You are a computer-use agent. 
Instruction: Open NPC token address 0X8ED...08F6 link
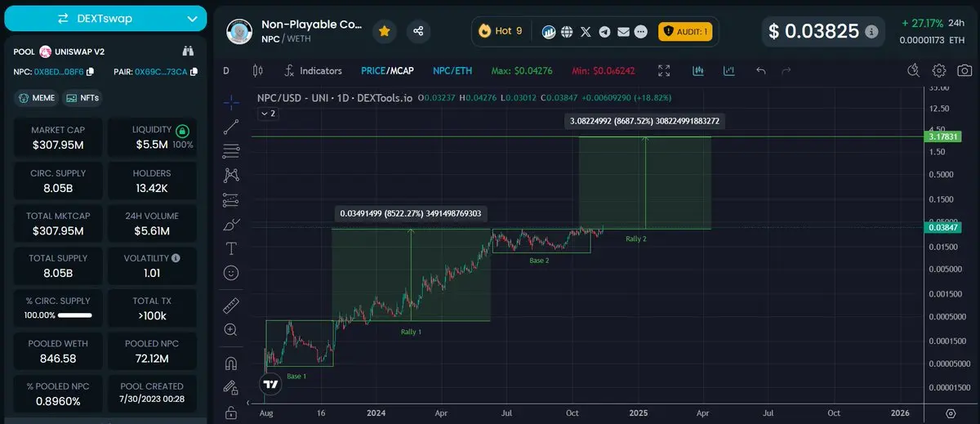[60, 72]
